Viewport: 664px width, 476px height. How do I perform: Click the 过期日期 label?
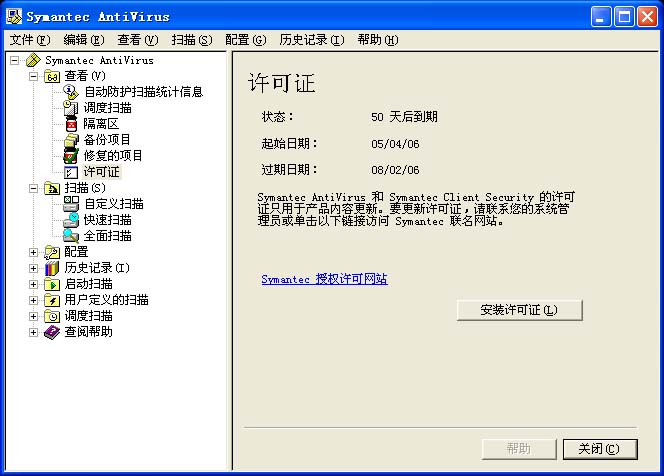click(x=289, y=170)
